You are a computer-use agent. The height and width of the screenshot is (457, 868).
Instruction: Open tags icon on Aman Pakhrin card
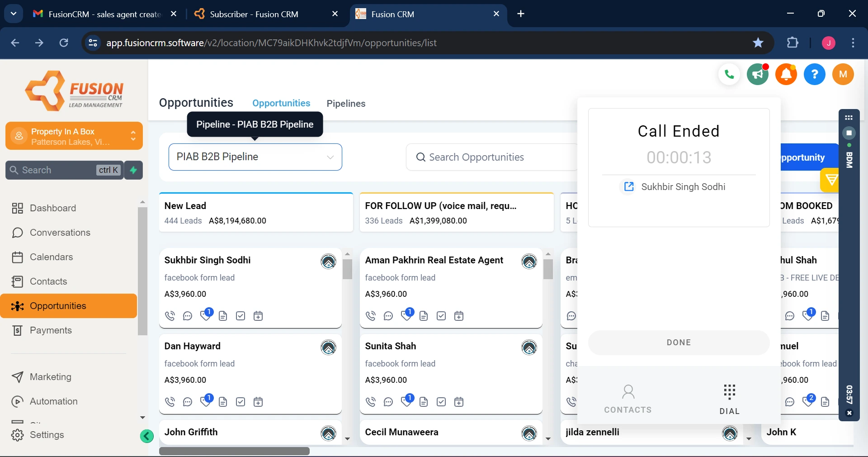[407, 314]
